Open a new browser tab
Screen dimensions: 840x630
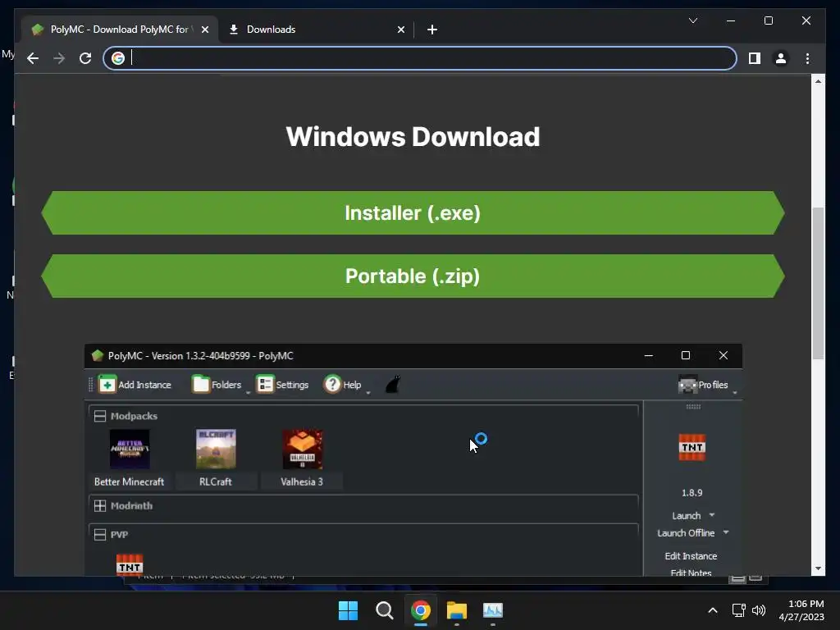pyautogui.click(x=432, y=30)
